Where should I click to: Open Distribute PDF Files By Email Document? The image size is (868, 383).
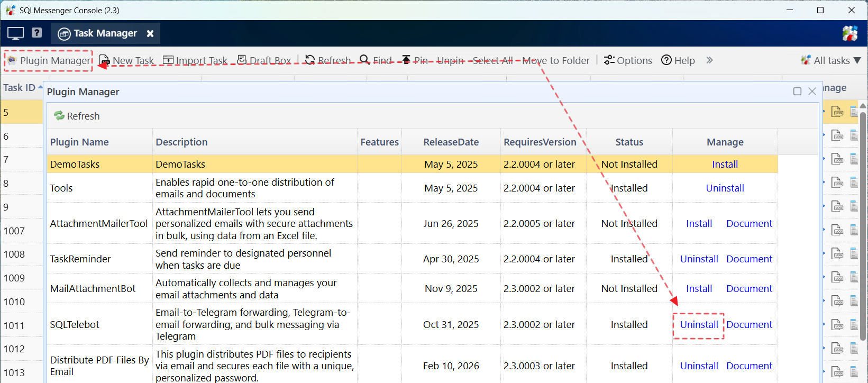click(749, 366)
